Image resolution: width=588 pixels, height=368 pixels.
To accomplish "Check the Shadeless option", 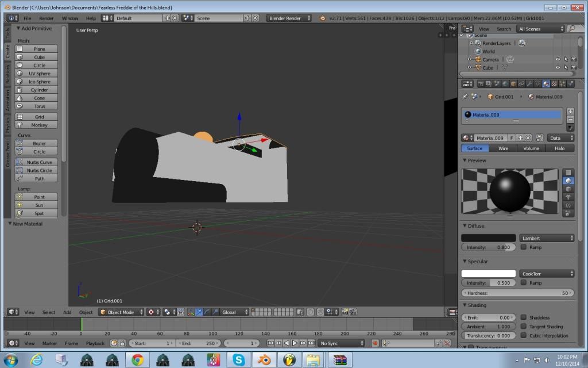I will click(524, 317).
